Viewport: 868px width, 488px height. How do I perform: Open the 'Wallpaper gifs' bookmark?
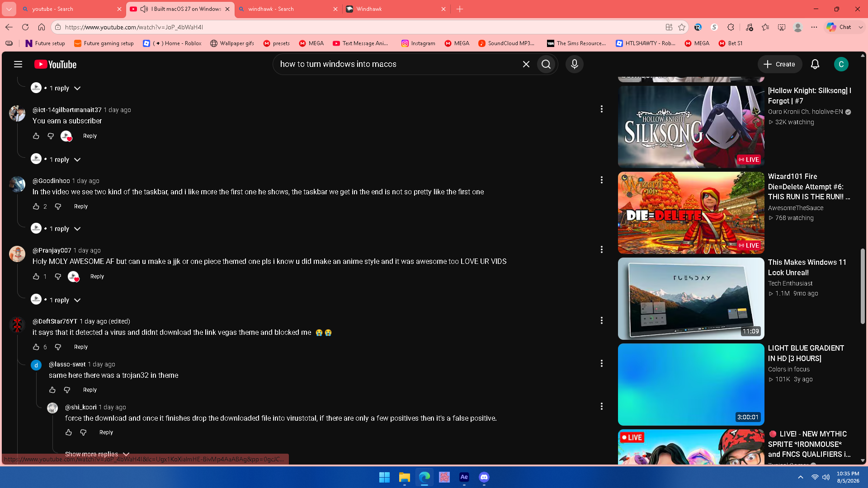click(232, 43)
